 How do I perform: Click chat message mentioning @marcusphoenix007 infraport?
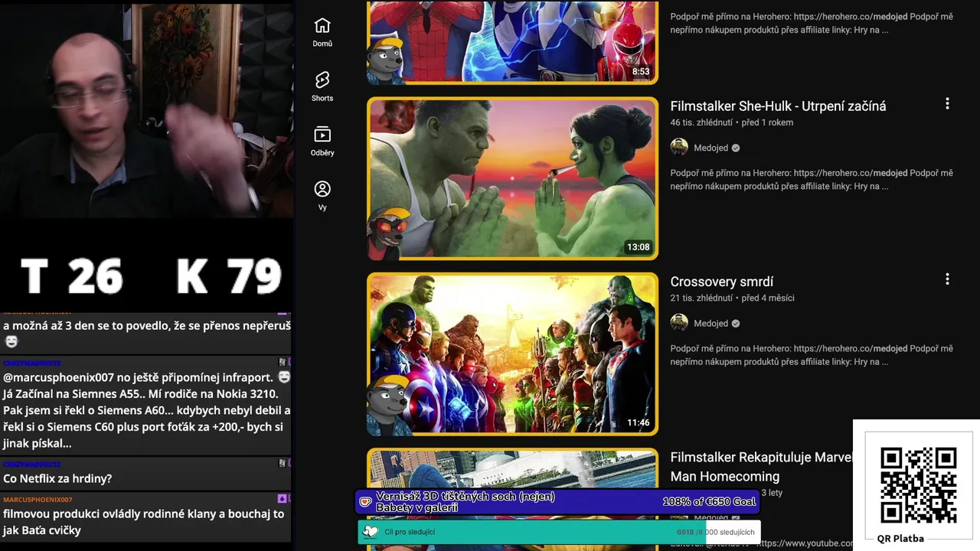point(146,410)
